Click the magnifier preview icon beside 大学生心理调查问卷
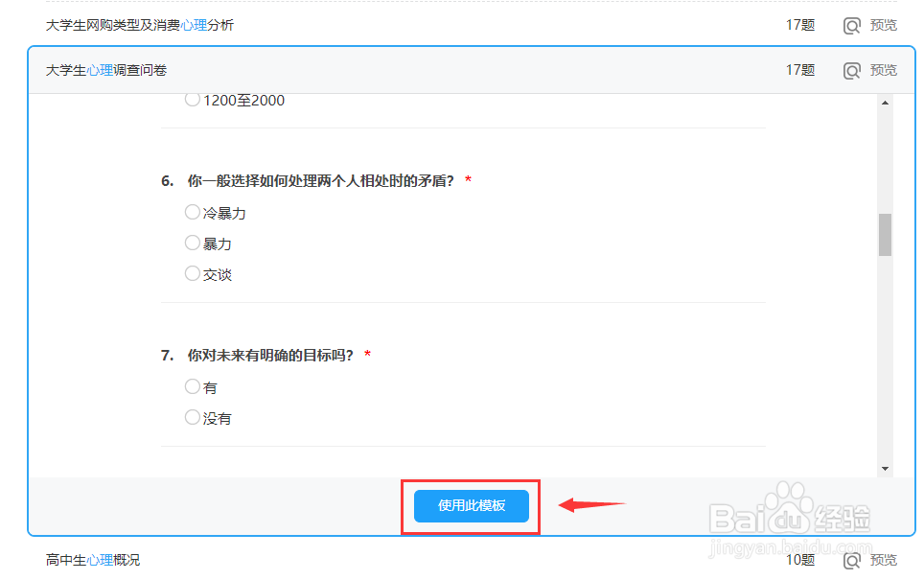Screen dimensions: 924x580 851,69
